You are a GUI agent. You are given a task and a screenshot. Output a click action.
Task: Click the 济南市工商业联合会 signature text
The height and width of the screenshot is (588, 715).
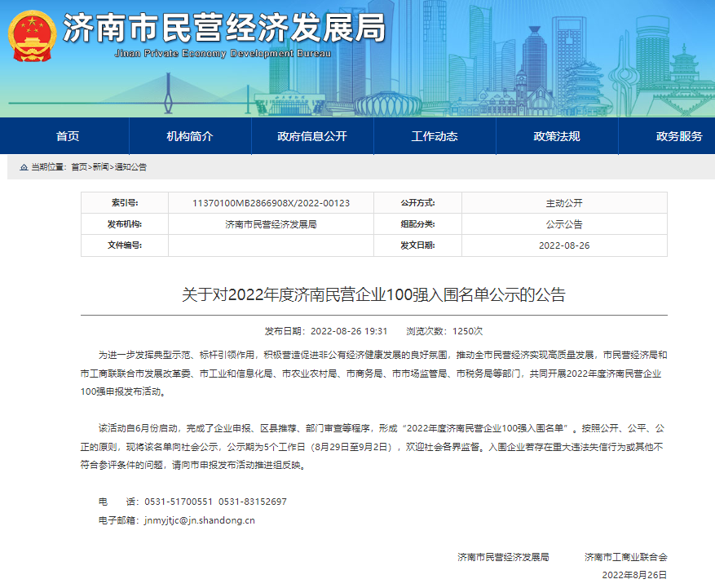coord(625,557)
